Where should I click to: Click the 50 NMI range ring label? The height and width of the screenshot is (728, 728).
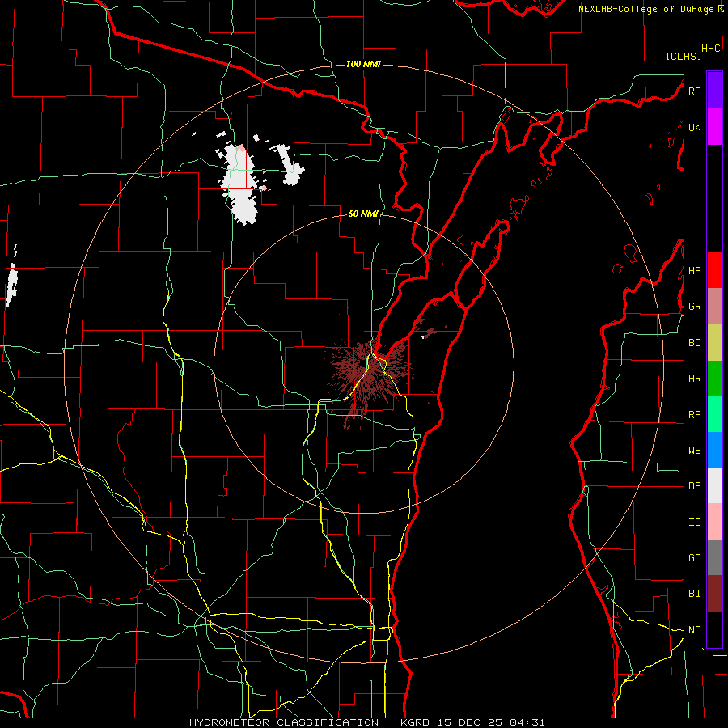[x=363, y=214]
